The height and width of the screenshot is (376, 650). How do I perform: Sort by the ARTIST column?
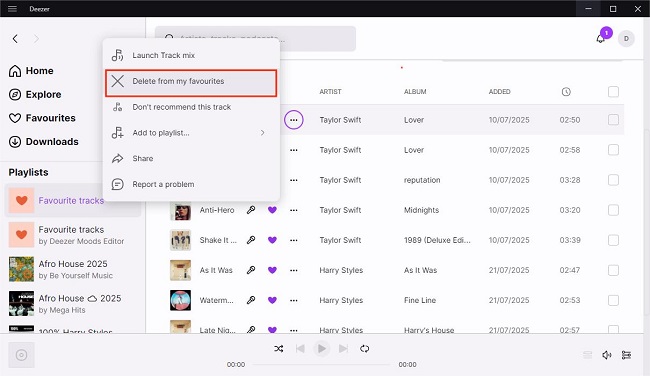(330, 92)
